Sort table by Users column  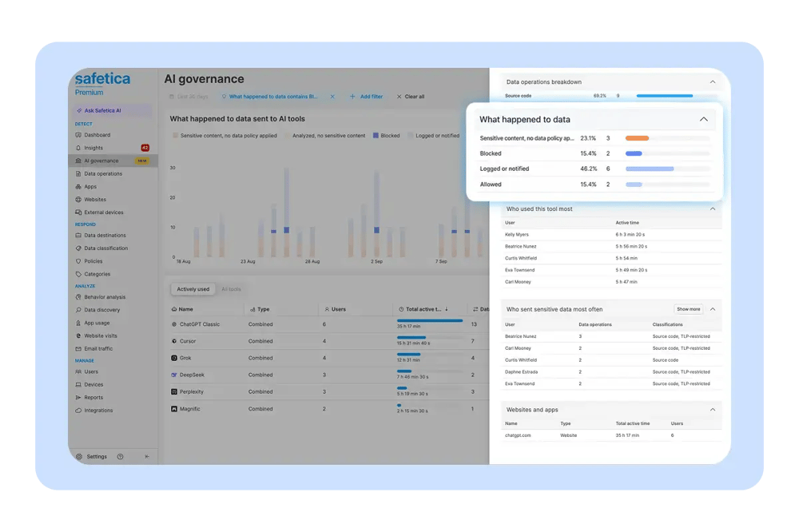pyautogui.click(x=336, y=309)
